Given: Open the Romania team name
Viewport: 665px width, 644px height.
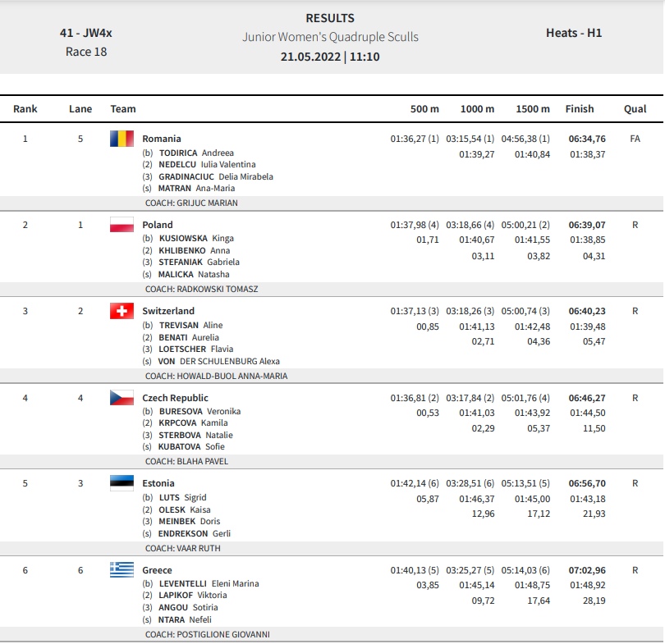Looking at the screenshot, I should coord(162,139).
